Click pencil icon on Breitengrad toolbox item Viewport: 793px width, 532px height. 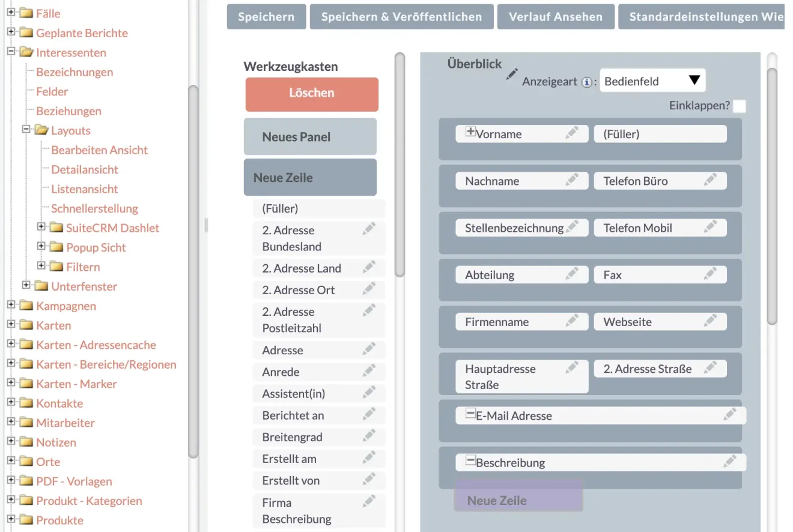(369, 435)
